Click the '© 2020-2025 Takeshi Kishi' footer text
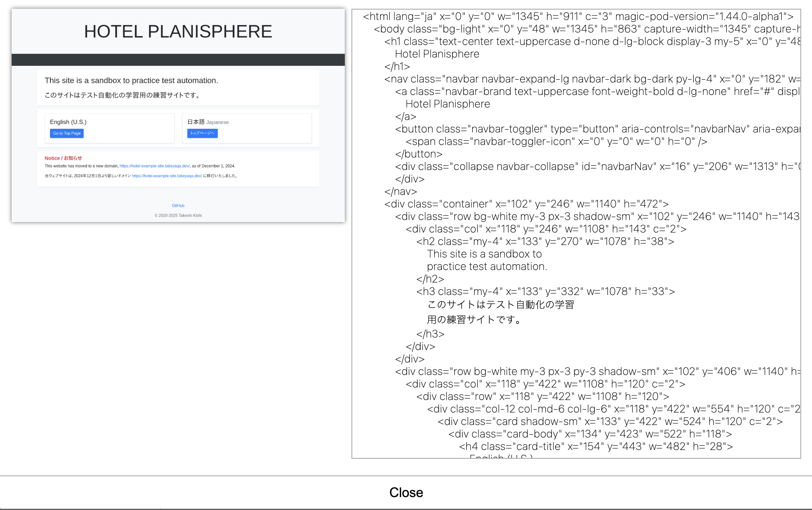 point(178,215)
